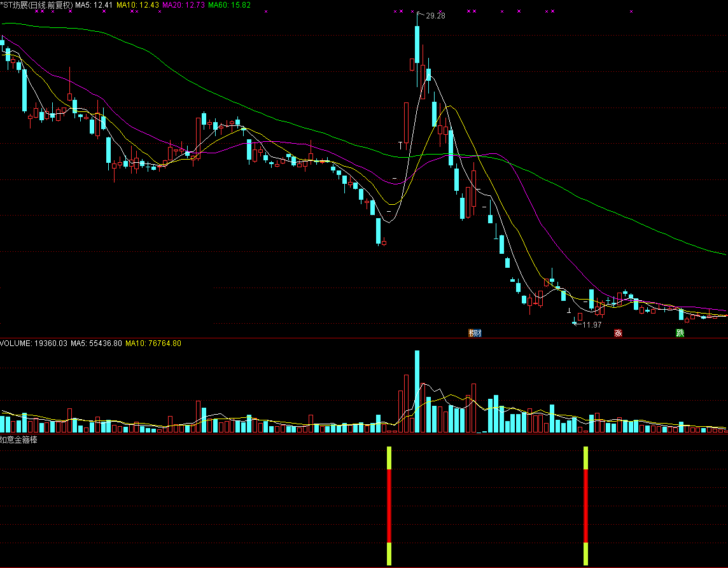The height and width of the screenshot is (568, 728).
Task: Click the MA5: 12.41 price average label
Action: 94,5
